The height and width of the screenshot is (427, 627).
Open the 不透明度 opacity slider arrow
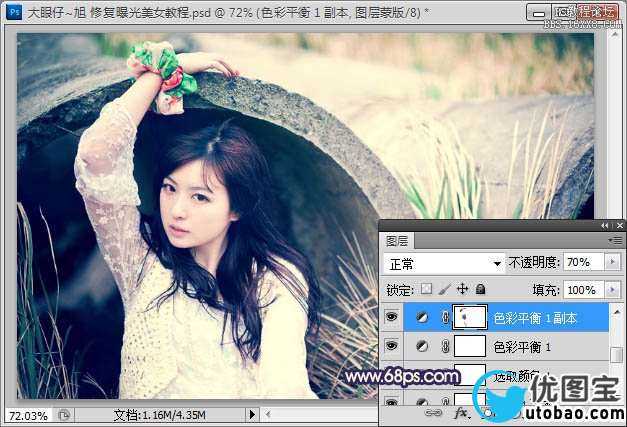(612, 262)
